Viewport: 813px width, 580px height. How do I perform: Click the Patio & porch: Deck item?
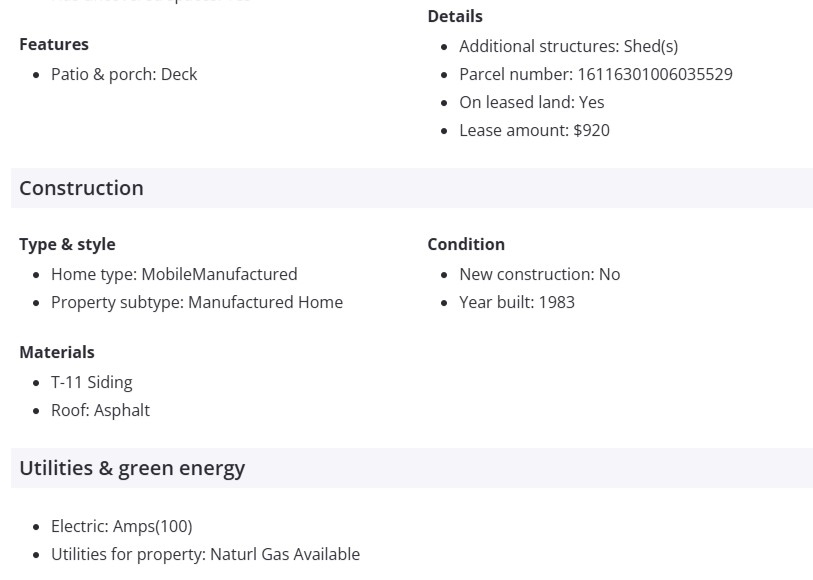coord(124,74)
